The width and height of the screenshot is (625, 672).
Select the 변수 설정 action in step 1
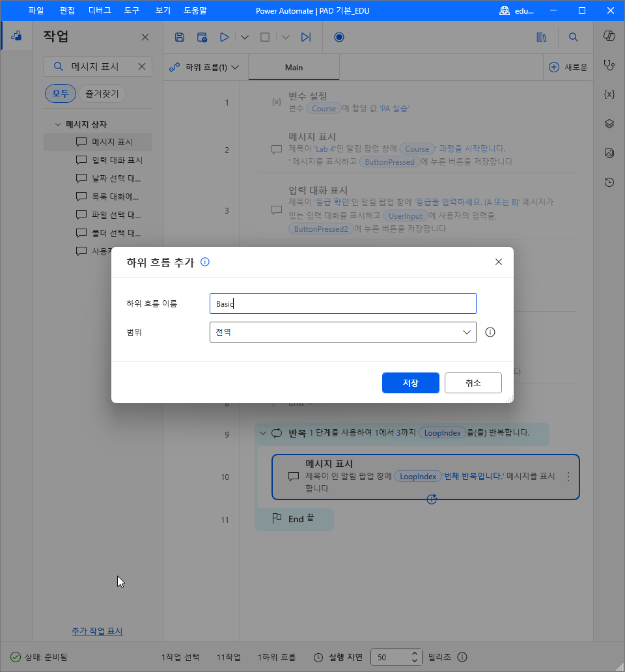[417, 102]
